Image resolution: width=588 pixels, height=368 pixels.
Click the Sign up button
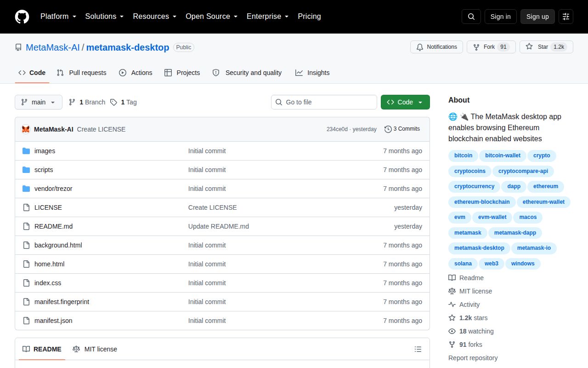tap(537, 17)
